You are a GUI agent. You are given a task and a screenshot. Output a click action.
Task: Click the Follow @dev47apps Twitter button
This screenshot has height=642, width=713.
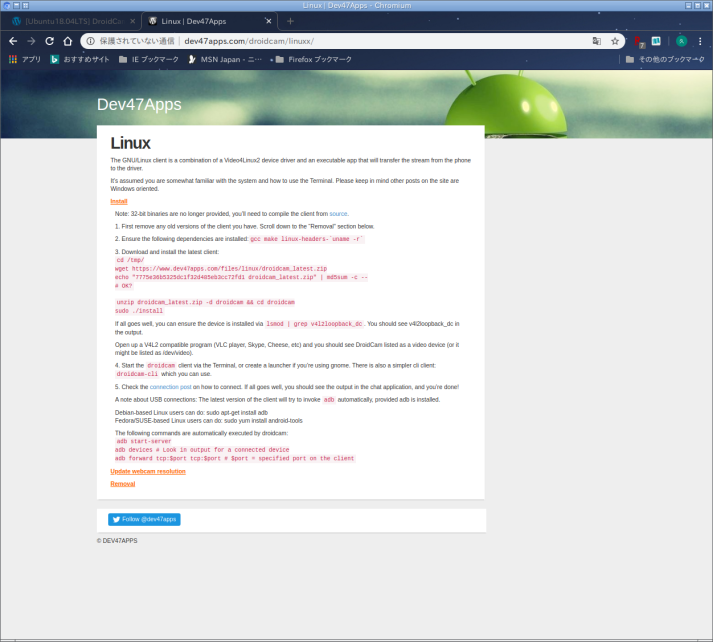(144, 519)
